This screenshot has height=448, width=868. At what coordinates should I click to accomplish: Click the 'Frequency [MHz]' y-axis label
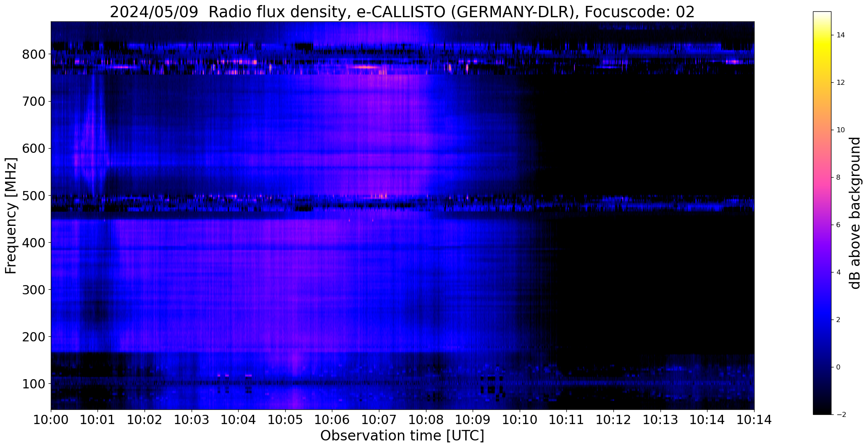11,216
